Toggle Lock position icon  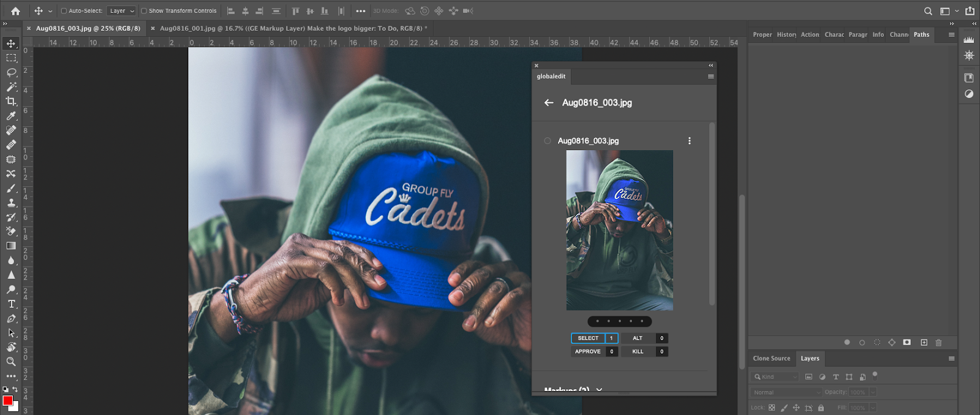[796, 408]
